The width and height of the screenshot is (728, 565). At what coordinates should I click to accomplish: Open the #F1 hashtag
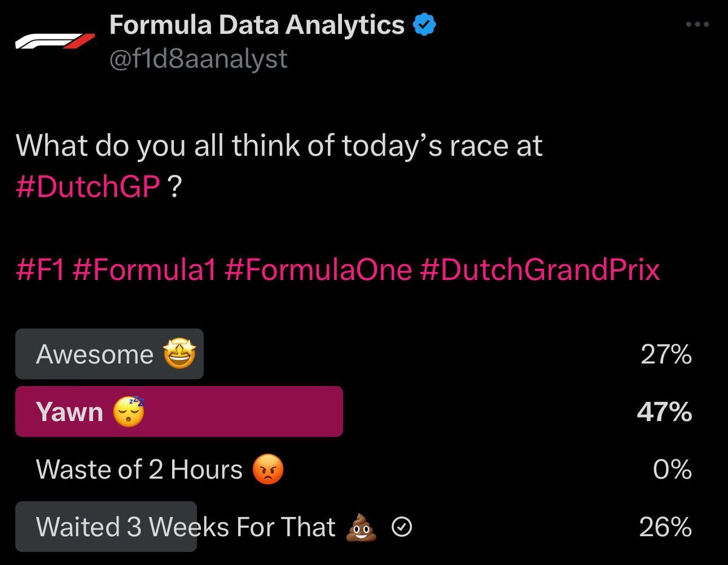(41, 269)
